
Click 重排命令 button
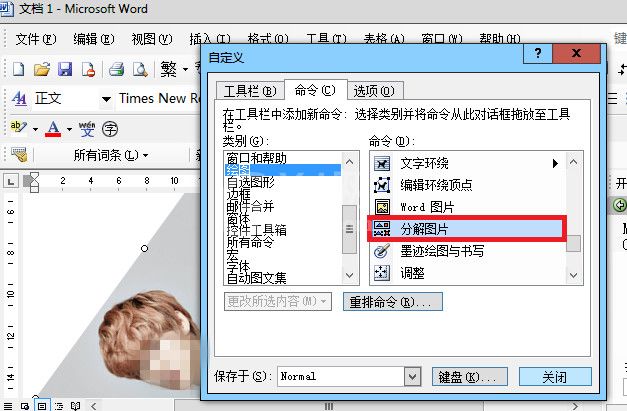393,302
